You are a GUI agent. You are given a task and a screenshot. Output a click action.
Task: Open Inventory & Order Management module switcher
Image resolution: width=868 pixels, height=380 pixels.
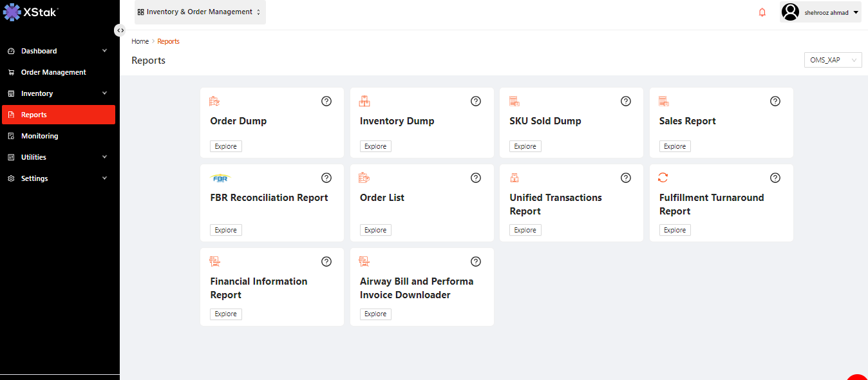coord(200,12)
